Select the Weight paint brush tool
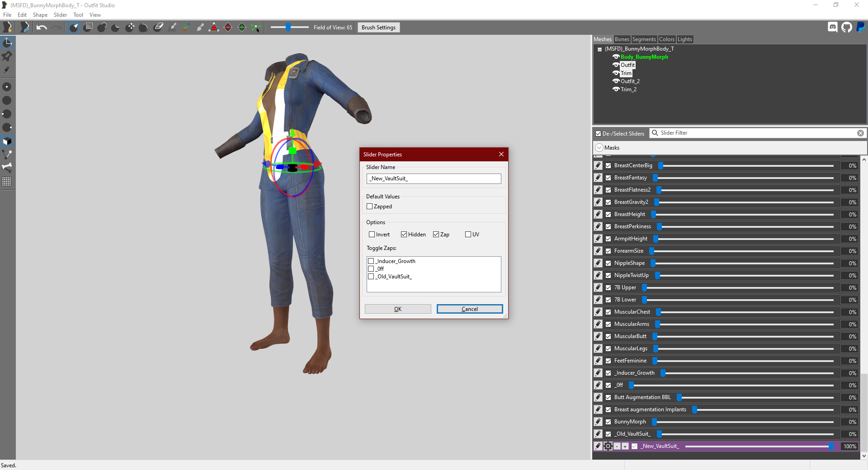 tap(172, 28)
